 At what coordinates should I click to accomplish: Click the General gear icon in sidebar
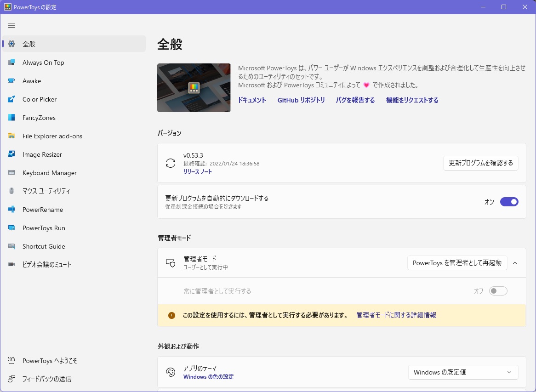pos(11,44)
